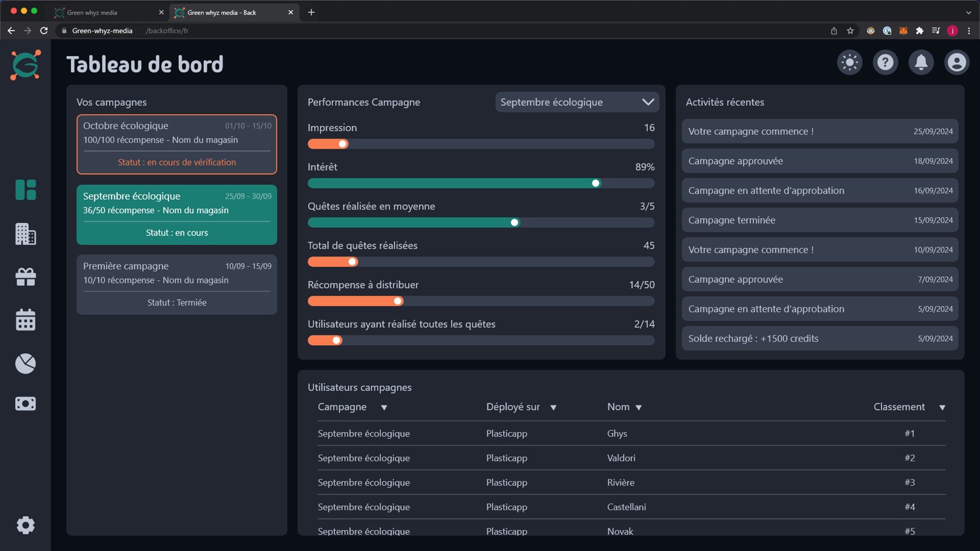Sort by the Campagne column arrow
Image resolution: width=980 pixels, height=551 pixels.
pos(384,408)
